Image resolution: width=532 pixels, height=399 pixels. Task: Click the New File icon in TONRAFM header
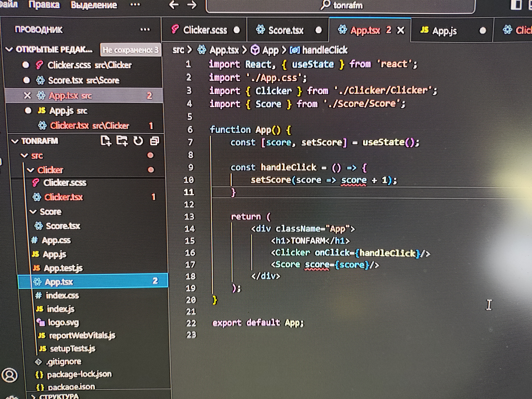point(106,141)
